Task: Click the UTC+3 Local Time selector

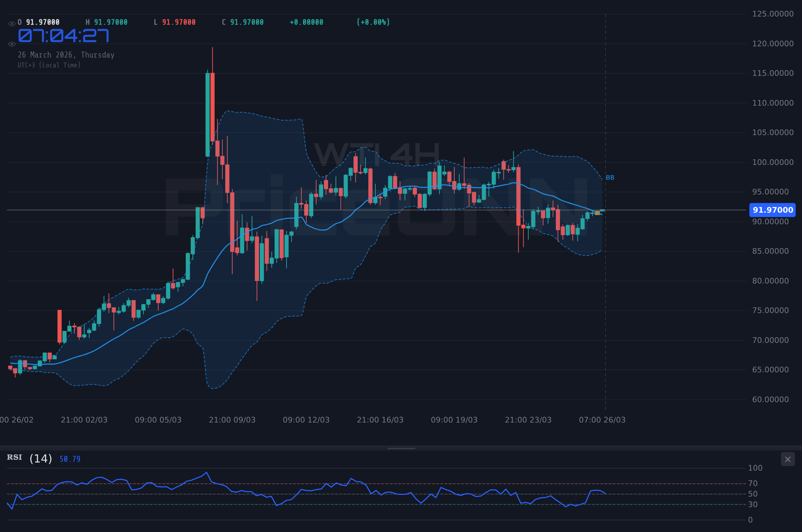Action: coord(49,65)
